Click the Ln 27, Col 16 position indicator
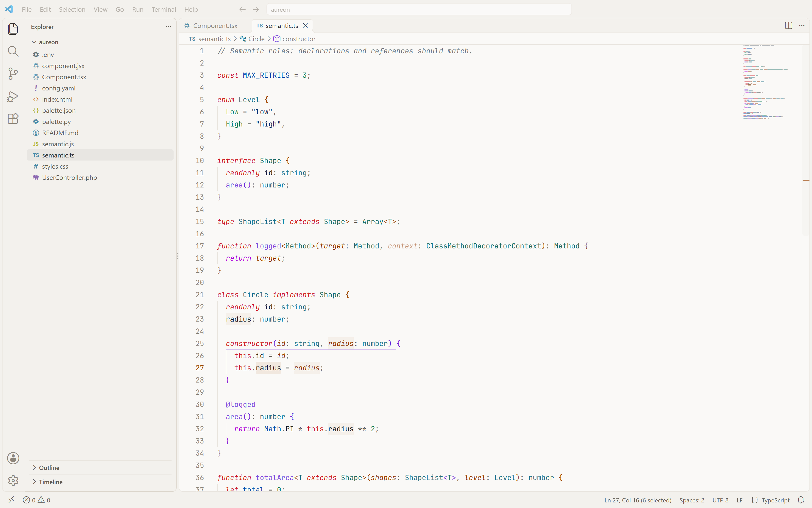The width and height of the screenshot is (812, 508). (638, 500)
